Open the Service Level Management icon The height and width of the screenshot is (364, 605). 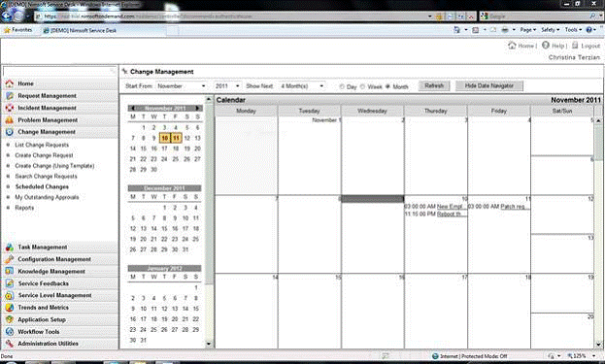(x=10, y=295)
